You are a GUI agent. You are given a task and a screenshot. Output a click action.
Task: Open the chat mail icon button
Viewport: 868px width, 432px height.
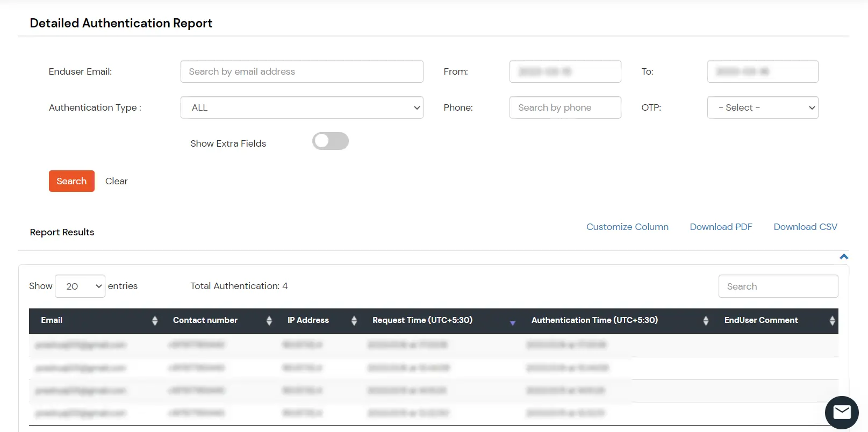[842, 413]
